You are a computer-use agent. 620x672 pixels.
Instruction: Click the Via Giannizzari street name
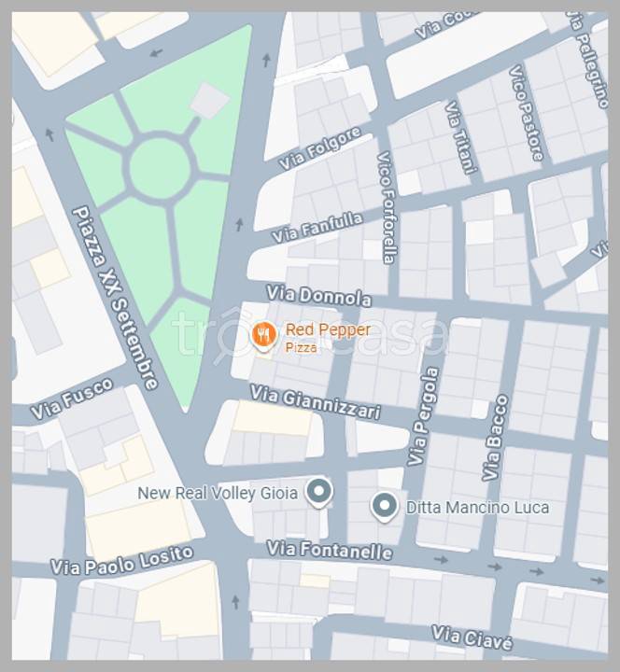click(316, 402)
